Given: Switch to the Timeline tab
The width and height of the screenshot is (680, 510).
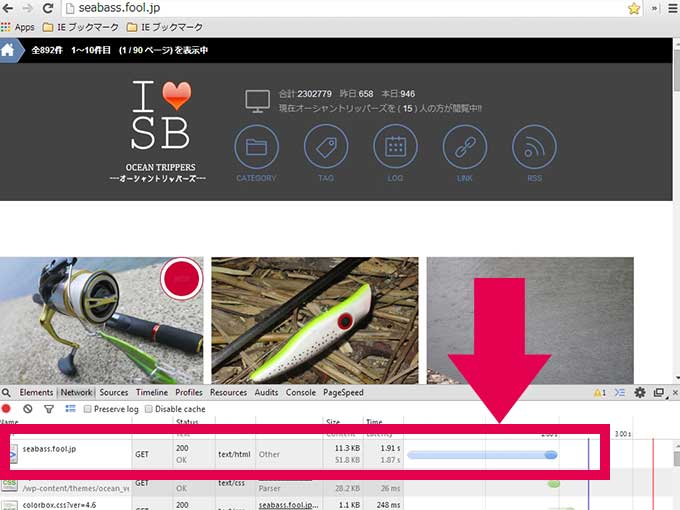Looking at the screenshot, I should coord(152,393).
